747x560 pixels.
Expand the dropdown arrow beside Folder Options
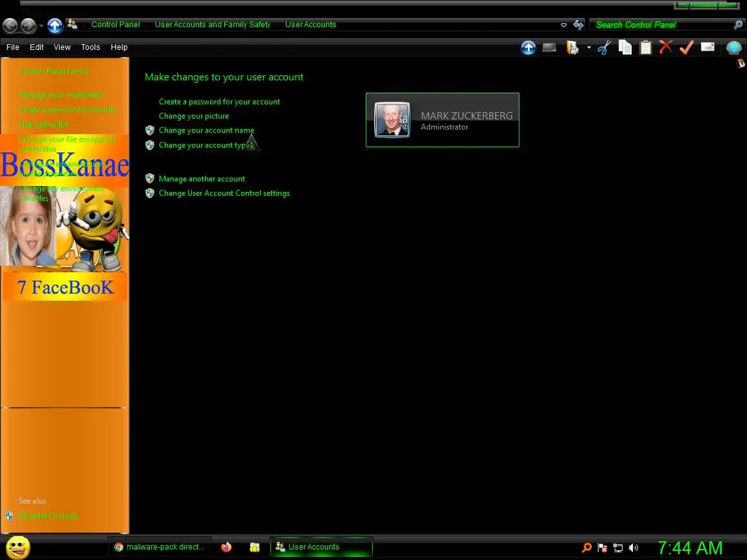[x=589, y=47]
